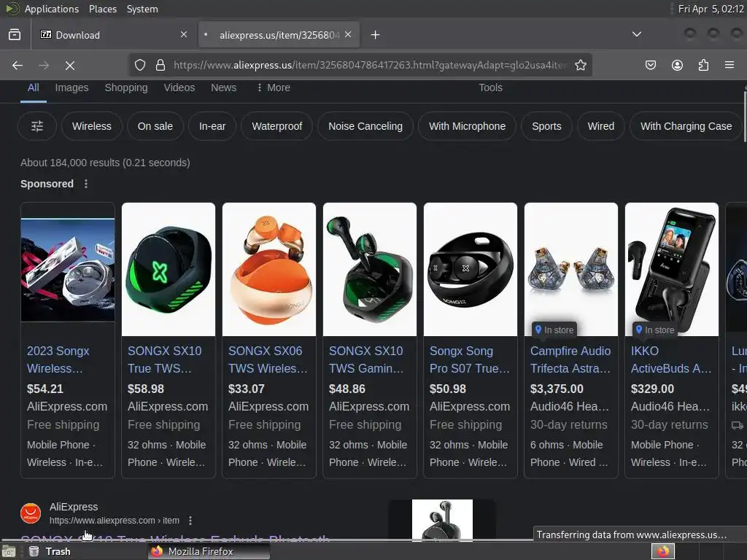747x560 pixels.
Task: Open the search Tools button
Action: pyautogui.click(x=491, y=87)
